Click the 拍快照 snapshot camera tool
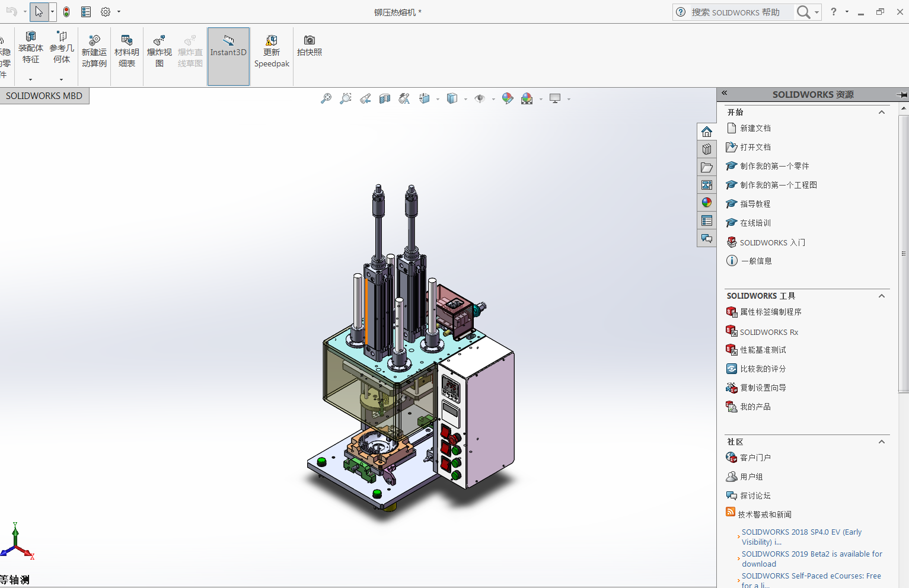Screen dimensions: 909x588 309,46
